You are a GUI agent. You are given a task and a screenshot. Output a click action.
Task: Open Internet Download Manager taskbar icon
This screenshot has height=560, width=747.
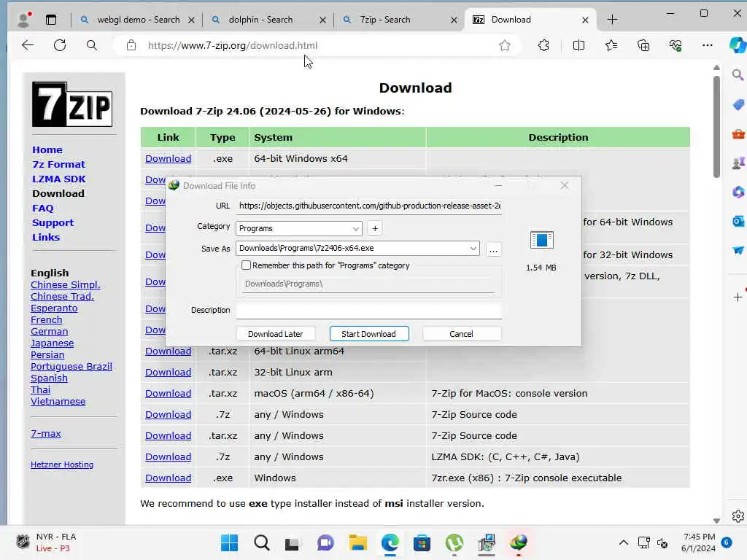[519, 542]
